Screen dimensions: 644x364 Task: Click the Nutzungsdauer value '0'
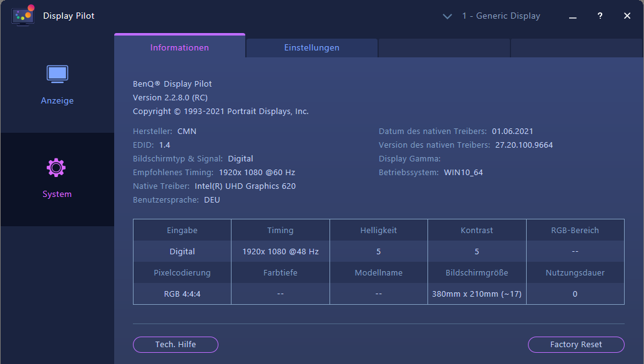575,294
